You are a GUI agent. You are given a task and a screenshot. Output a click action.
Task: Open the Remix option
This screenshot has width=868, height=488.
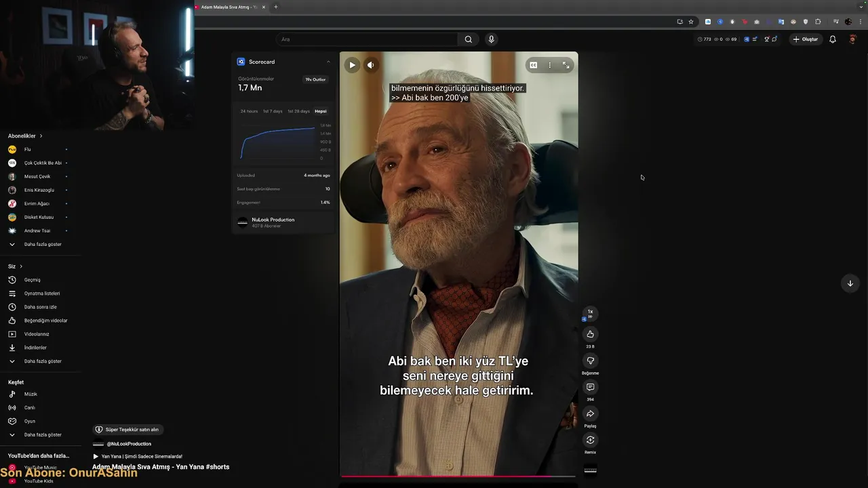coord(590,440)
